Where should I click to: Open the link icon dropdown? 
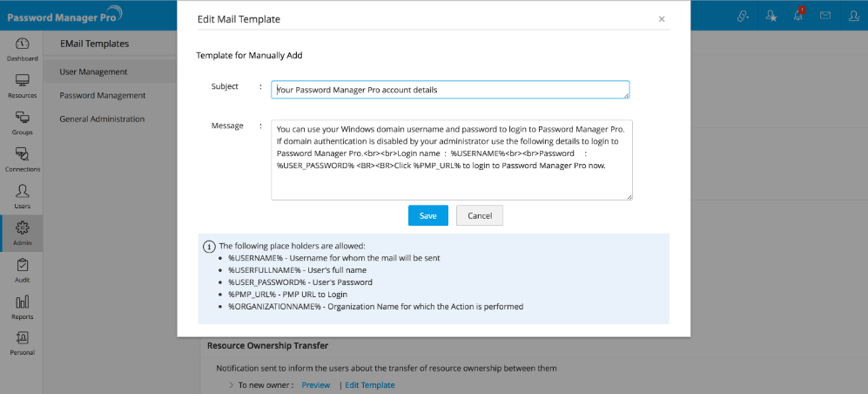[743, 16]
